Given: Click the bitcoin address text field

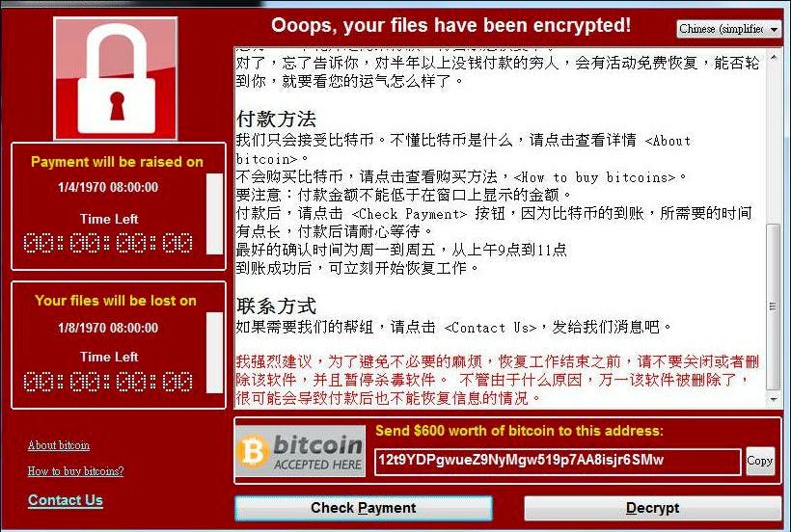Looking at the screenshot, I should click(x=558, y=462).
